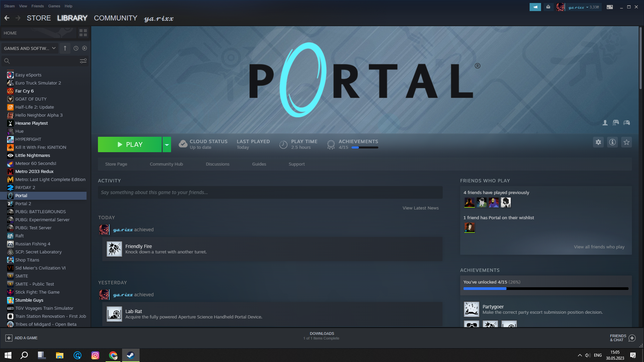Open the Steam announcements megaphone icon
The image size is (644, 362).
[535, 7]
